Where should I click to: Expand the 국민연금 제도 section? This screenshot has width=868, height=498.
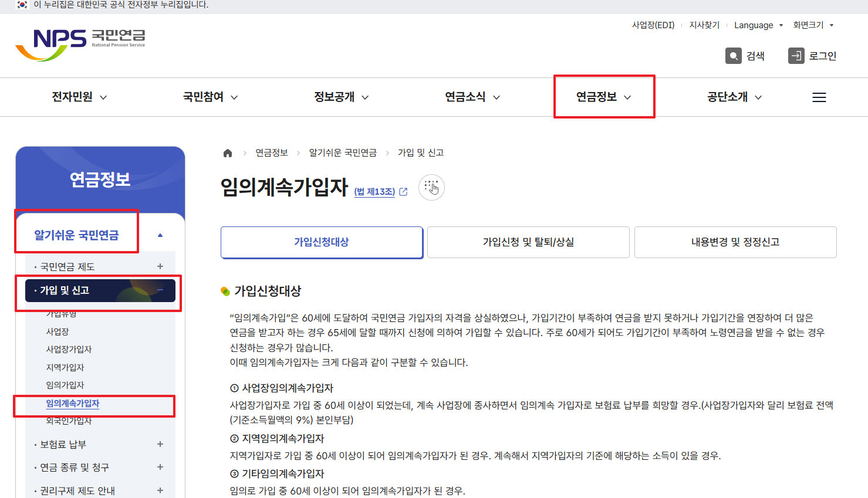coord(159,266)
